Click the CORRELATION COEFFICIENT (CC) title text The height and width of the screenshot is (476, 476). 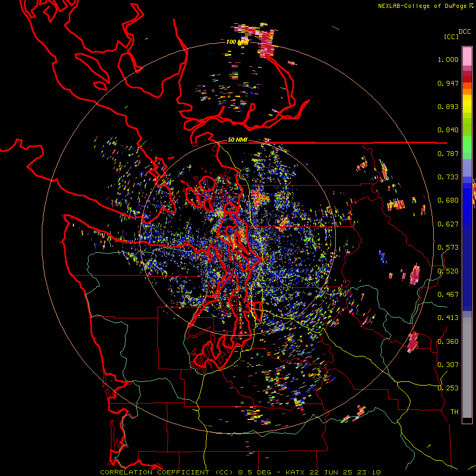[x=167, y=472]
